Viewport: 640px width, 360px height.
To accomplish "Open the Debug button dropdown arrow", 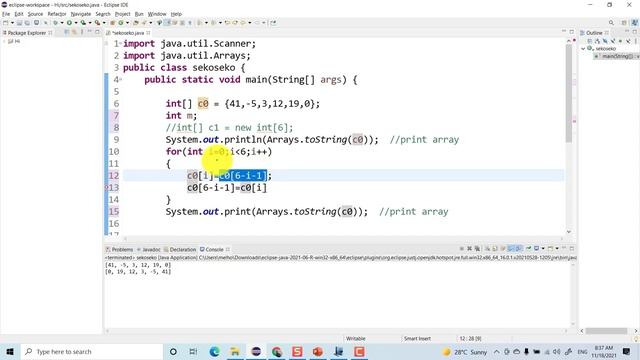I will [x=62, y=23].
